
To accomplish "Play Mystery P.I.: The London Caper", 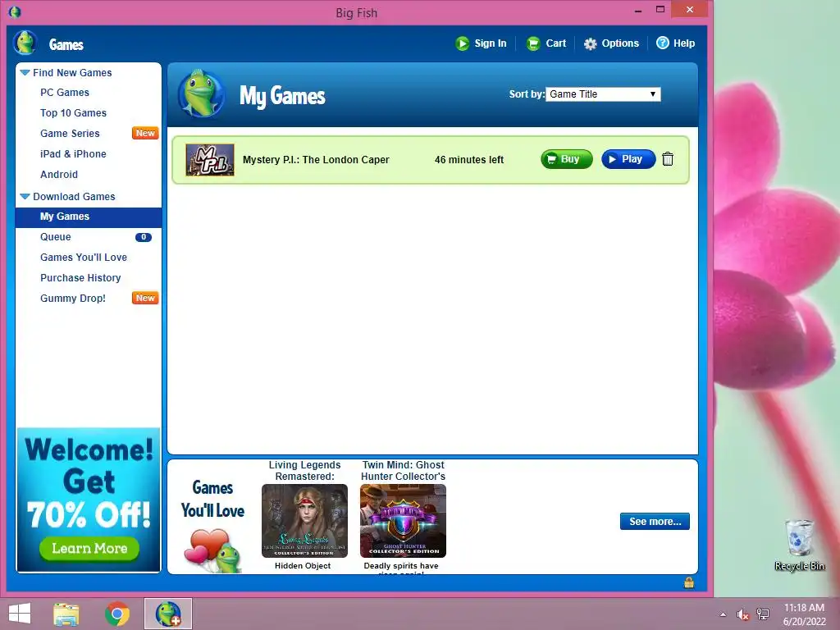I will (628, 159).
